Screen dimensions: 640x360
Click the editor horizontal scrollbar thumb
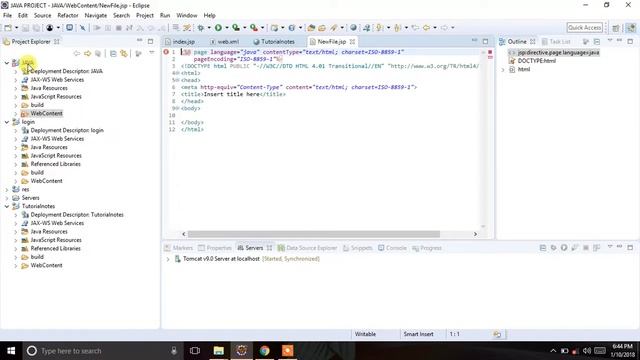click(x=313, y=234)
